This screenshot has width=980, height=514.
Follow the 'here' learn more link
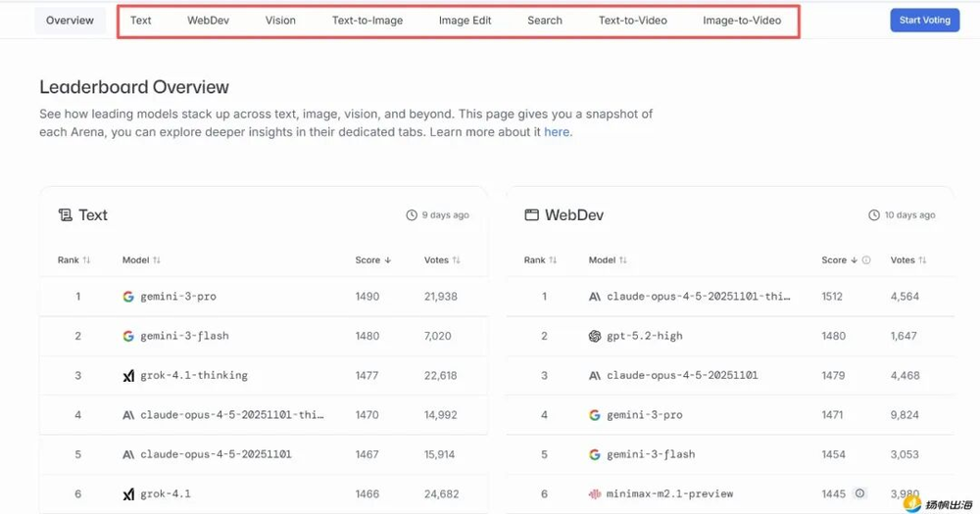click(557, 132)
